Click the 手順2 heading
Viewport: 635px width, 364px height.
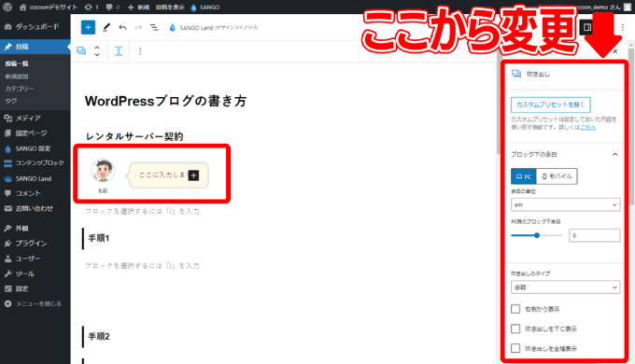[99, 337]
